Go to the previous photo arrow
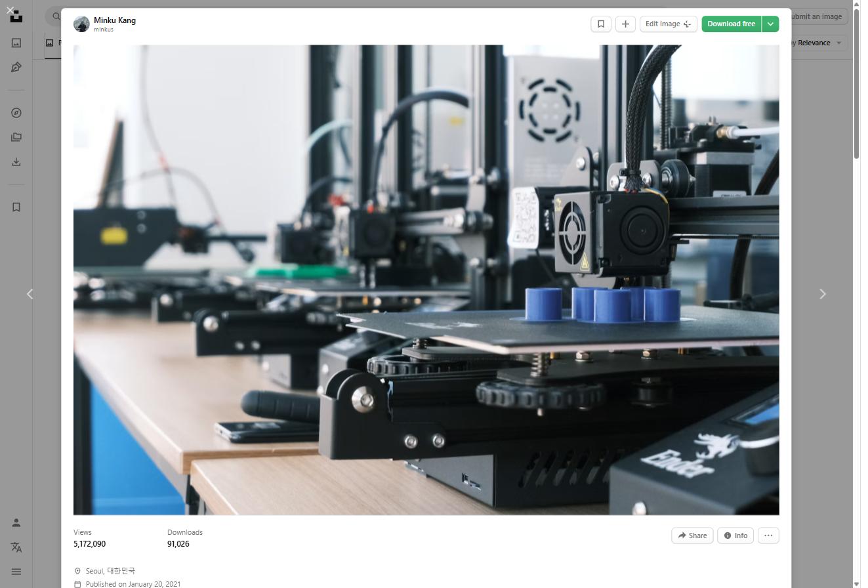Image resolution: width=868 pixels, height=588 pixels. click(x=30, y=294)
